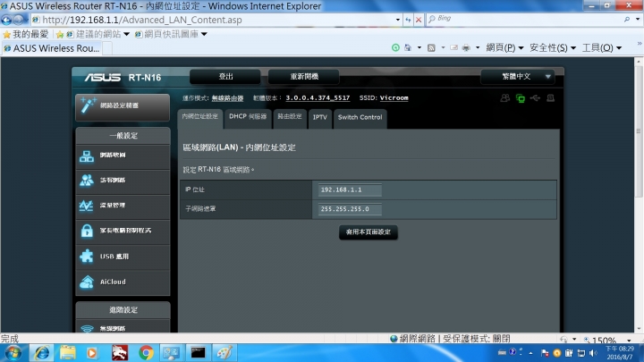Open the Wireless (無線網路) item under advanced settings
Screen dimensions: 644x362
click(x=123, y=327)
